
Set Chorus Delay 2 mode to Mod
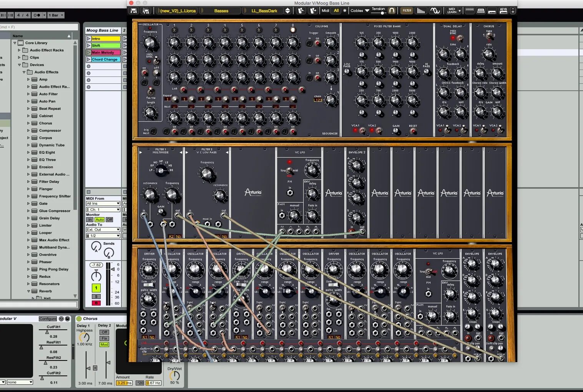[x=104, y=344]
